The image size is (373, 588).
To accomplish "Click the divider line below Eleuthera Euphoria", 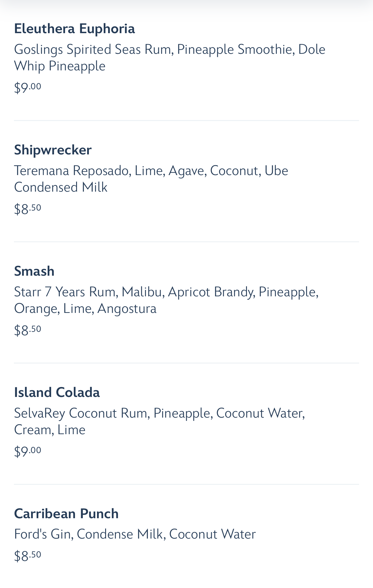I will click(x=186, y=120).
